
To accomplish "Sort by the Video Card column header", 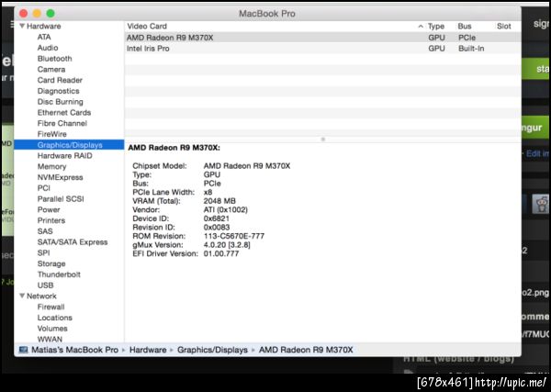I will (147, 26).
